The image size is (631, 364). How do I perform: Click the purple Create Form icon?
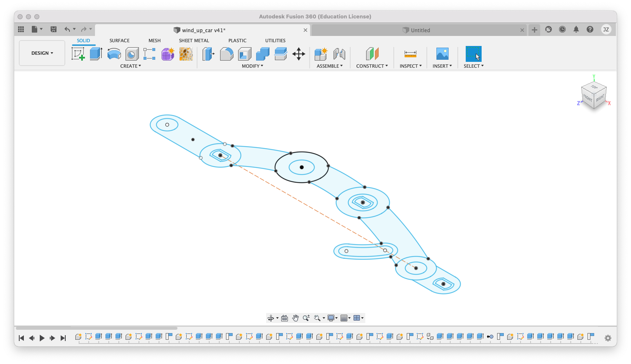pyautogui.click(x=168, y=54)
